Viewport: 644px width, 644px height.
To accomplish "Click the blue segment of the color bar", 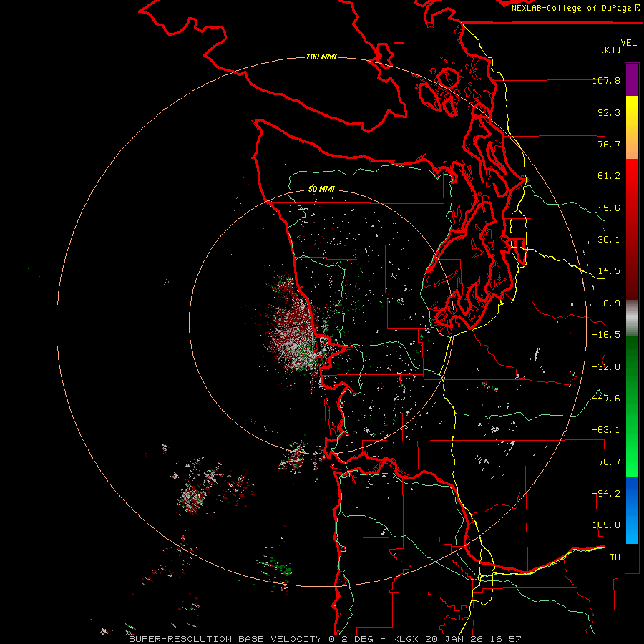I will coord(632,510).
